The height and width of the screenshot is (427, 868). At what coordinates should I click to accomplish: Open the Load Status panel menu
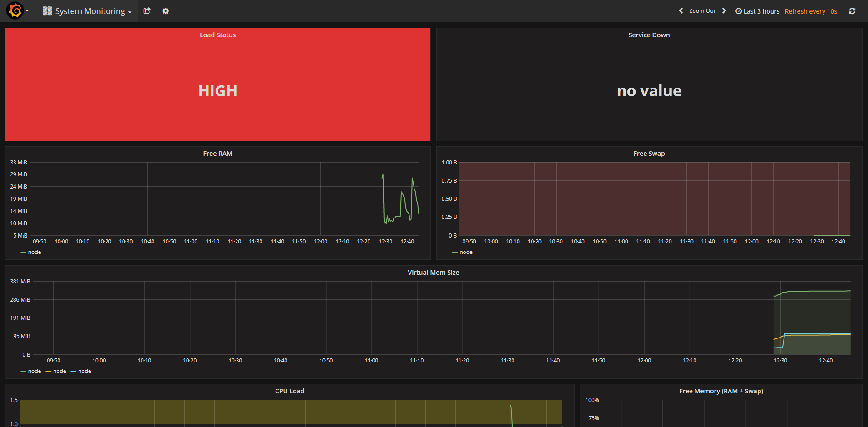[x=217, y=35]
